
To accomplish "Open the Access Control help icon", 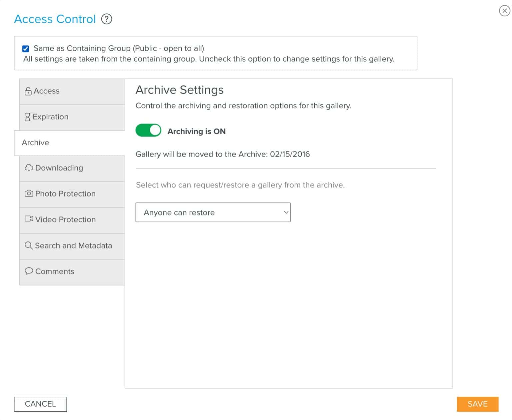I will (107, 19).
